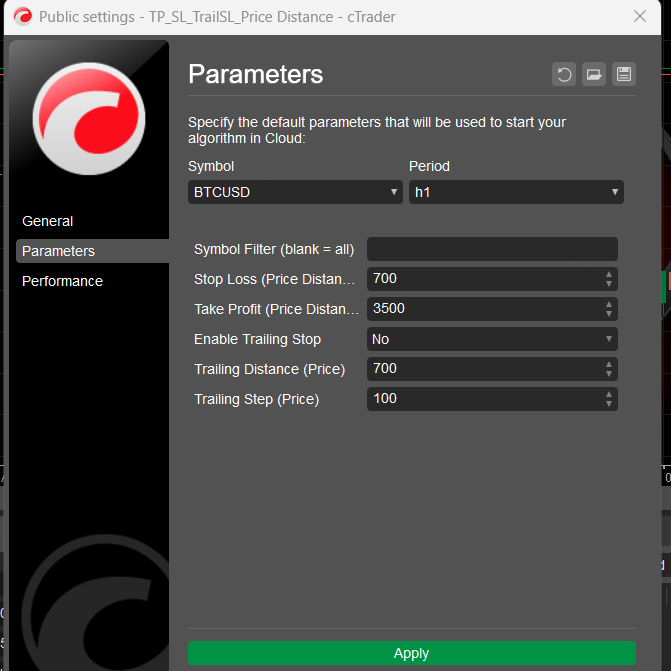Click the Symbol Filter text field
The height and width of the screenshot is (671, 671).
(492, 249)
